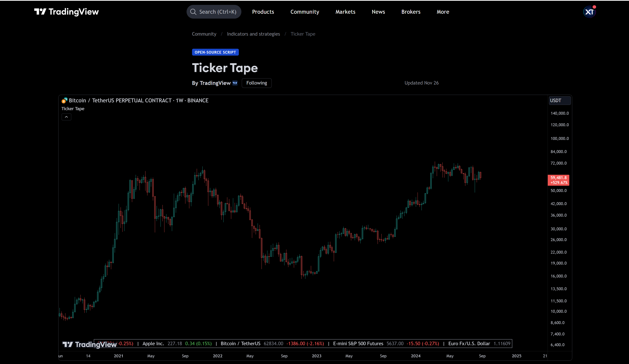Select Apple Inc. in the ticker tape
629x364 pixels.
click(x=153, y=343)
